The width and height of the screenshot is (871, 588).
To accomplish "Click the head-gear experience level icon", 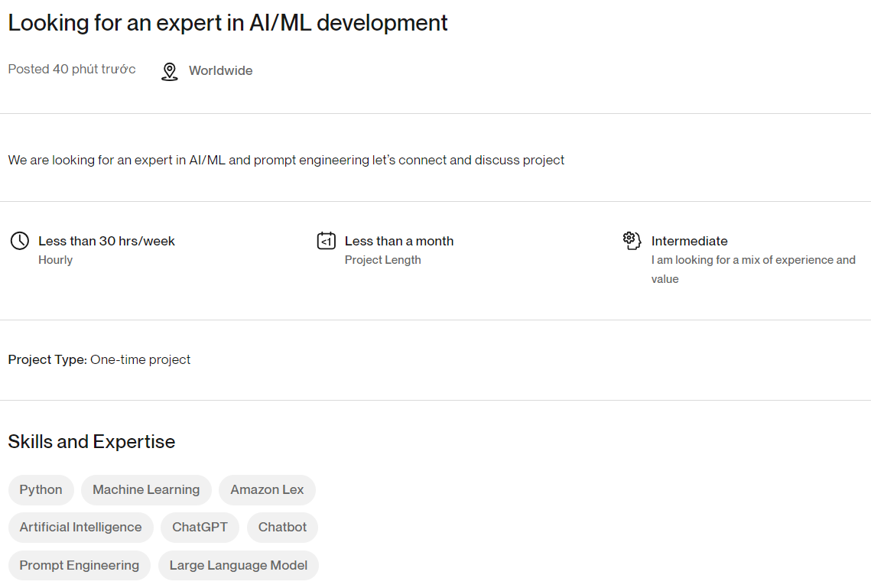I will point(631,241).
